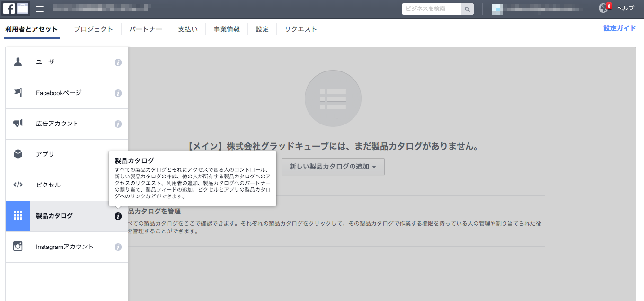This screenshot has width=644, height=301.
Task: Click the info icon beside ユーザー
Action: coord(118,62)
